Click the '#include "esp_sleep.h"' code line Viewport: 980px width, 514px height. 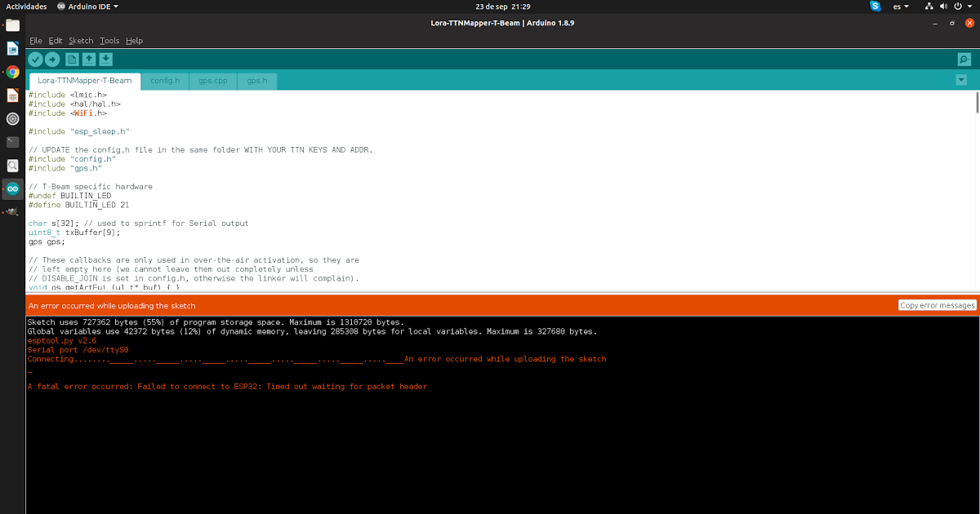click(79, 131)
